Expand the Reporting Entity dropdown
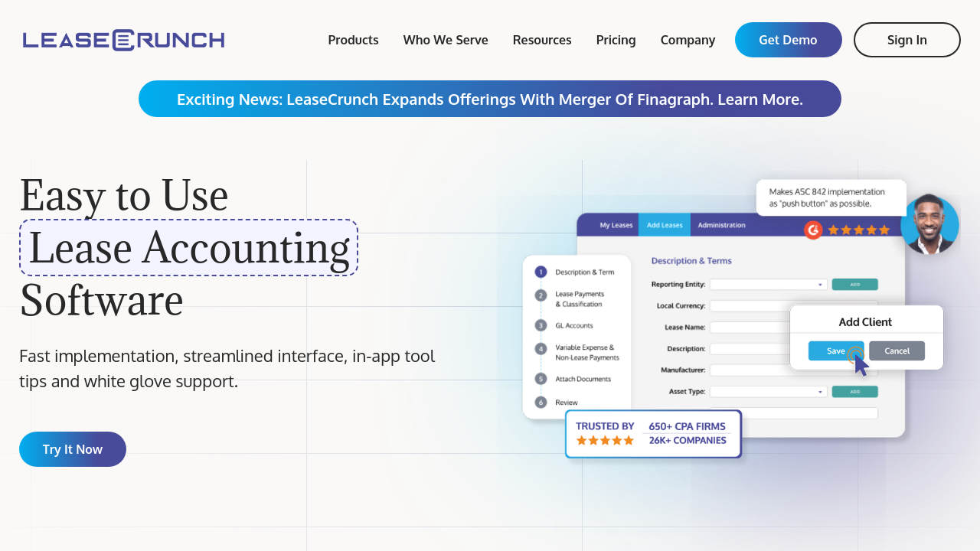This screenshot has width=980, height=551. coord(768,285)
